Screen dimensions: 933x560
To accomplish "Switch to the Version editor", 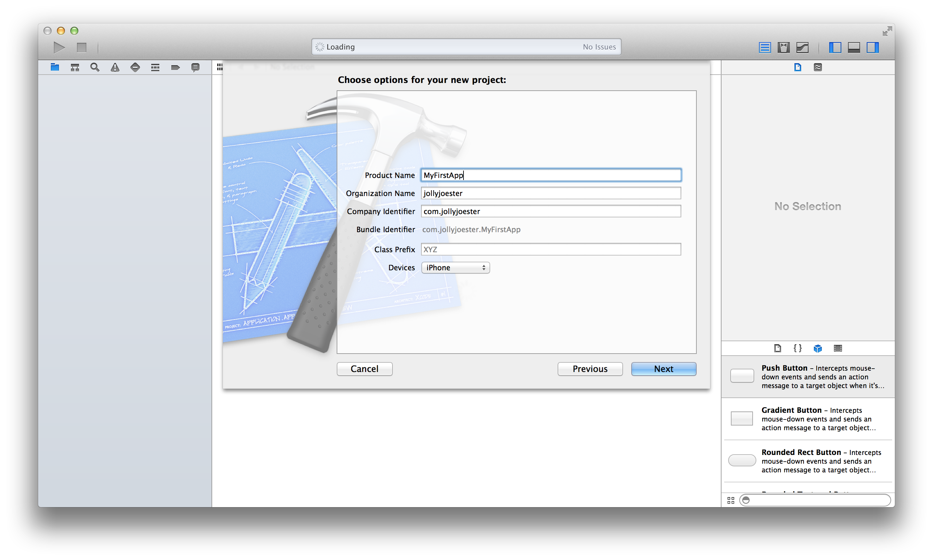I will (802, 48).
